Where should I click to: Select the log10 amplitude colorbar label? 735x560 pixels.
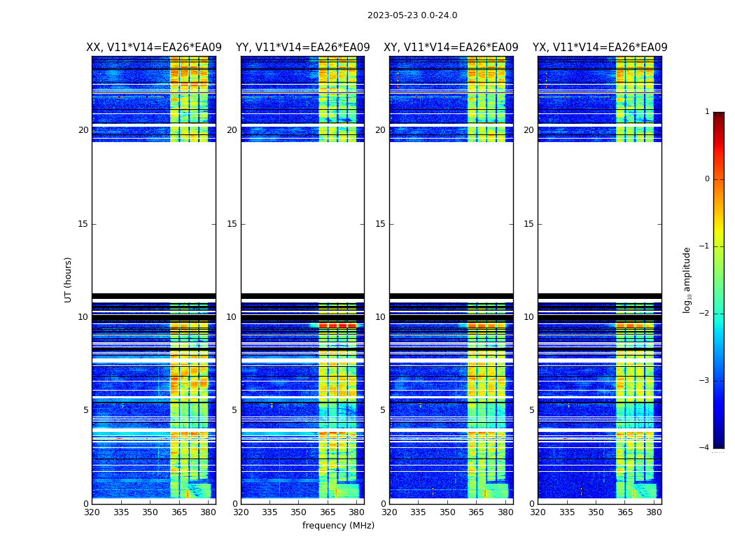click(x=687, y=279)
